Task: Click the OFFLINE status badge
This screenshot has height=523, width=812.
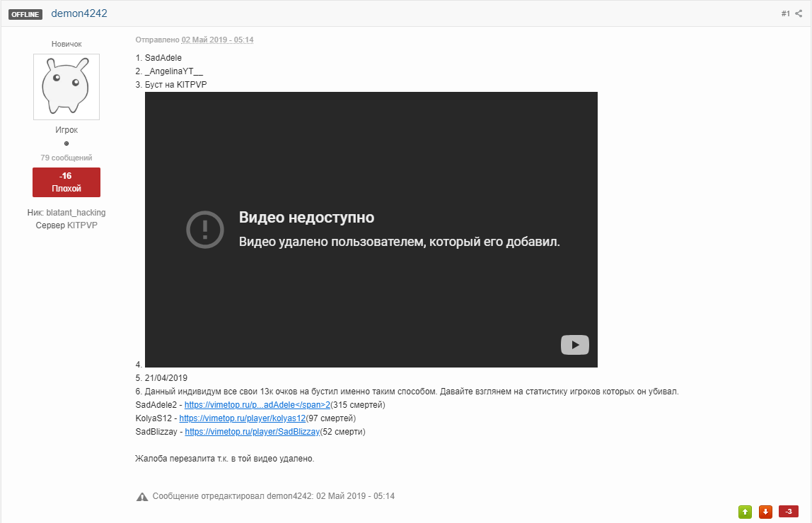Action: pos(25,14)
